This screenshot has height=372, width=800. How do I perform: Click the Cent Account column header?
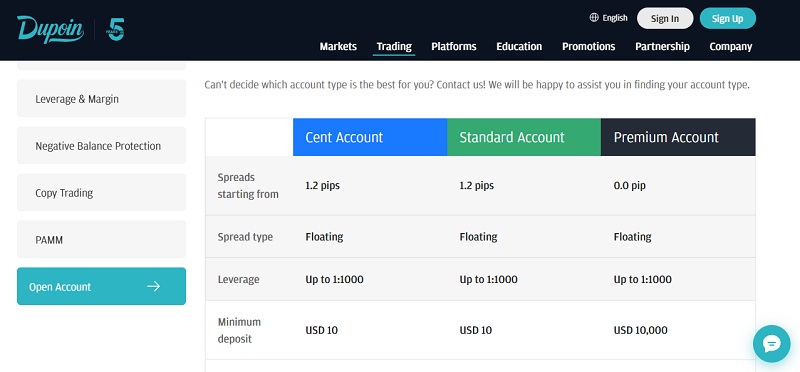click(370, 137)
